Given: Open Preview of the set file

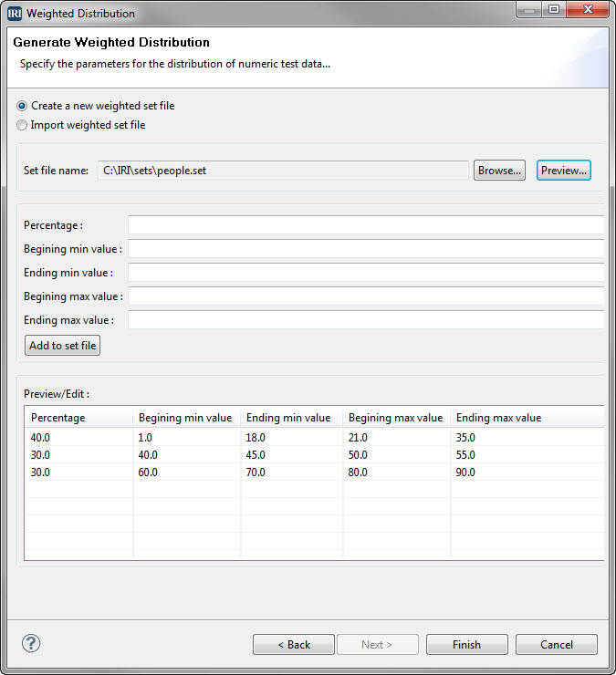Looking at the screenshot, I should coord(563,171).
